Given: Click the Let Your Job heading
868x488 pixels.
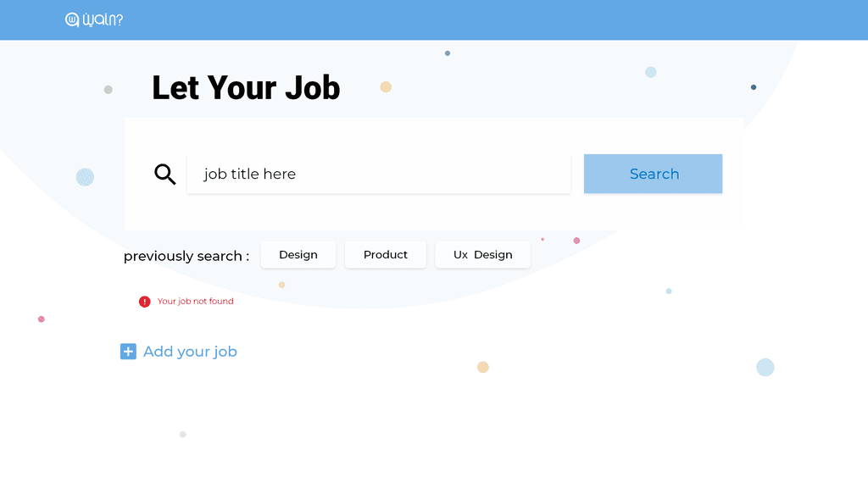Looking at the screenshot, I should pos(247,88).
